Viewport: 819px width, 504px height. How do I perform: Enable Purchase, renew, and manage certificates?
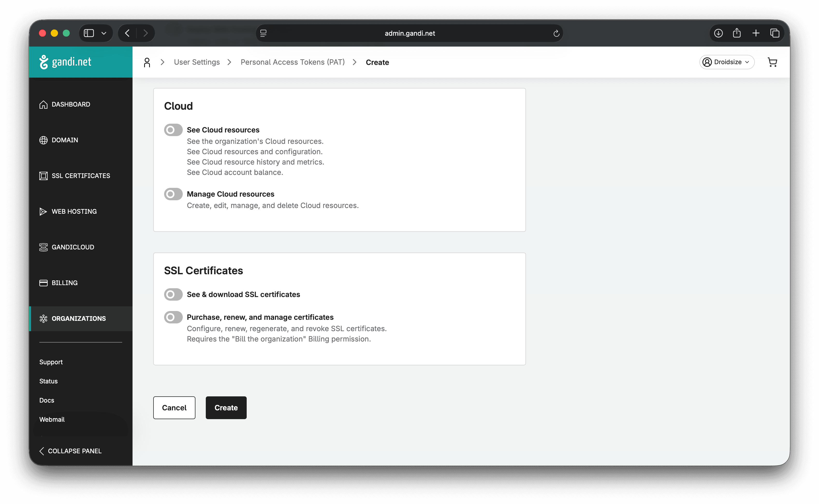click(173, 317)
